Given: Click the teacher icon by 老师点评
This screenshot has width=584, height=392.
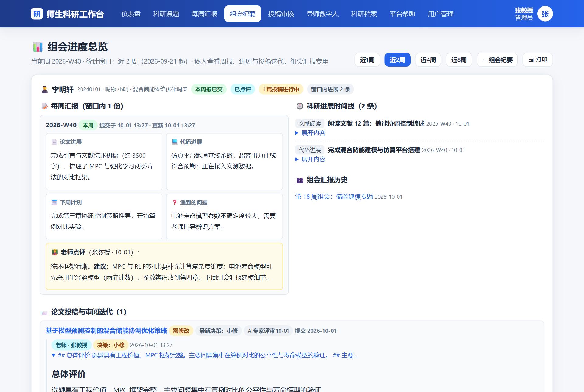Looking at the screenshot, I should pyautogui.click(x=54, y=252).
